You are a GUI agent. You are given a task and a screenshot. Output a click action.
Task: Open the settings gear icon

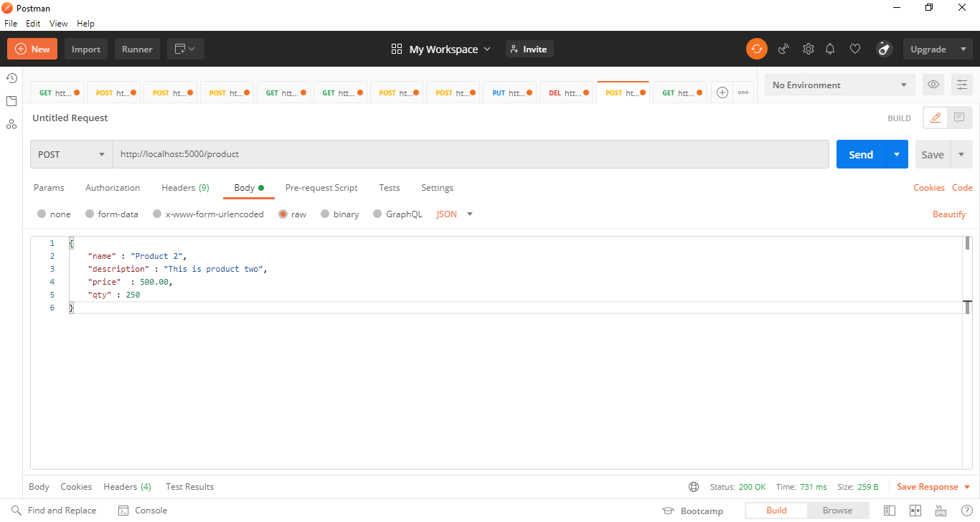(808, 49)
